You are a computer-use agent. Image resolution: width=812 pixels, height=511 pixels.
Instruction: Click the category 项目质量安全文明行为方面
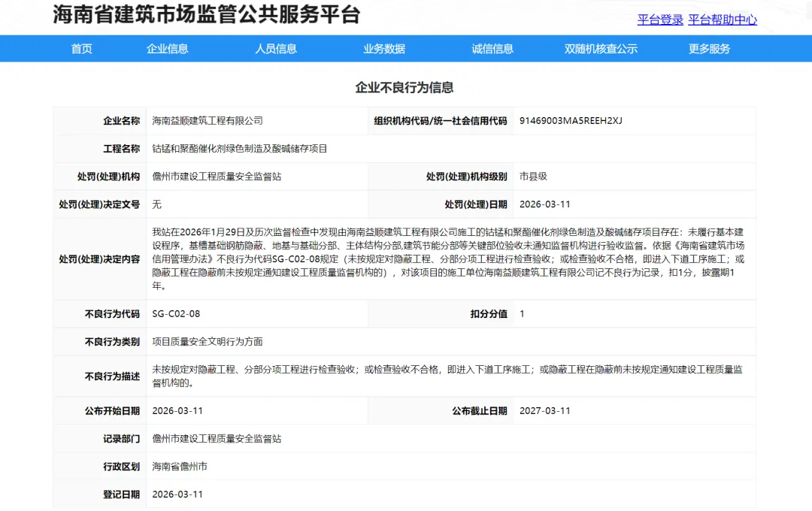pos(208,342)
